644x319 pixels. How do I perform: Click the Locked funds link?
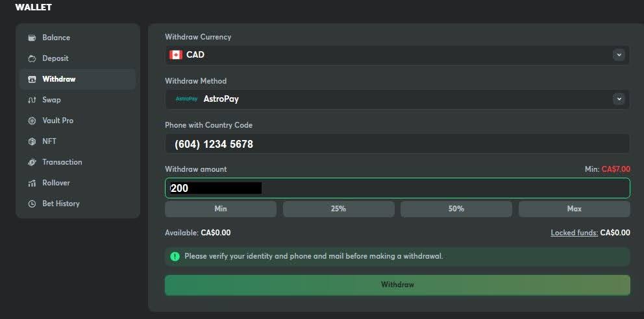coord(574,233)
